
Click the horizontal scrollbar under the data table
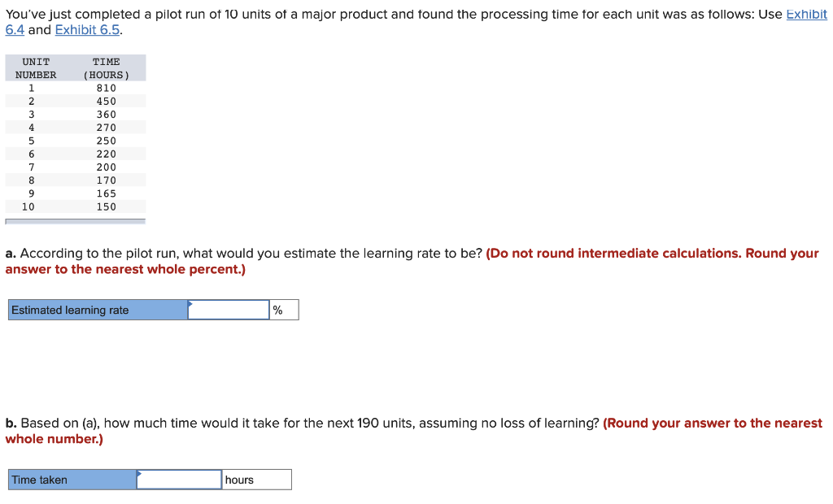click(x=76, y=221)
